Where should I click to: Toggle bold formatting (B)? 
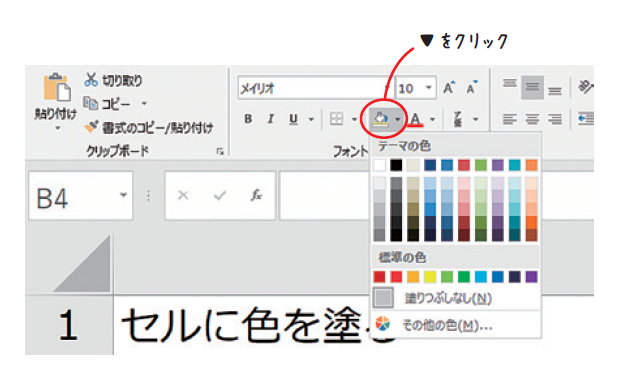pos(248,119)
